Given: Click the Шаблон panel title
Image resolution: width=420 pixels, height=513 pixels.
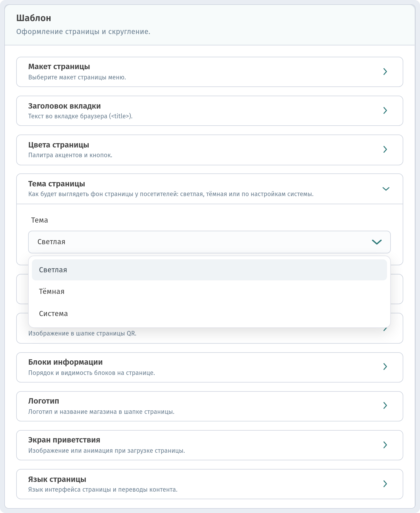Looking at the screenshot, I should pos(34,18).
